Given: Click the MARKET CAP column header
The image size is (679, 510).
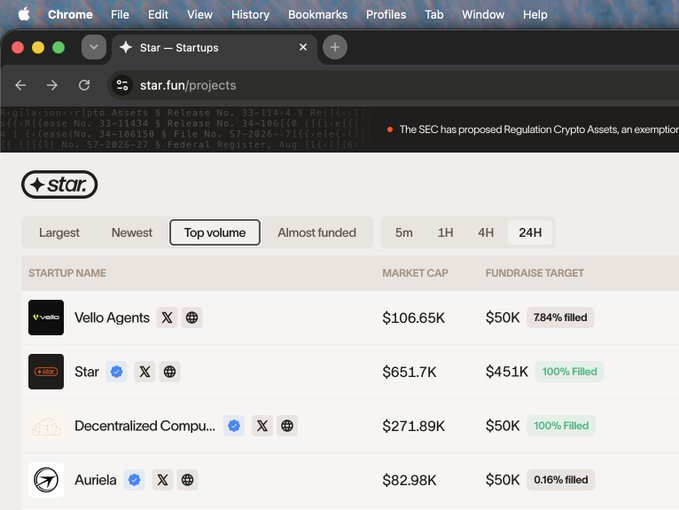Looking at the screenshot, I should click(x=415, y=273).
